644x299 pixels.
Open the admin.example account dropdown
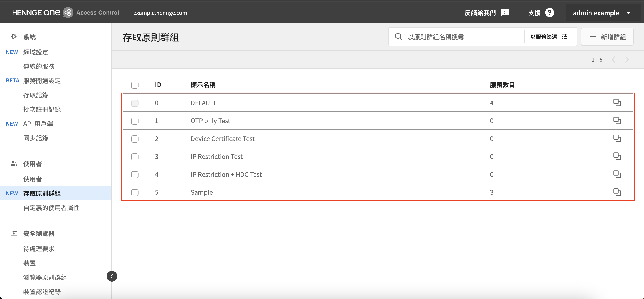click(601, 13)
